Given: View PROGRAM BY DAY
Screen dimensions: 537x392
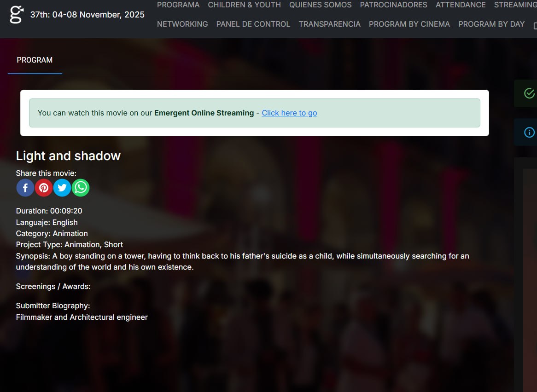Looking at the screenshot, I should (x=491, y=24).
